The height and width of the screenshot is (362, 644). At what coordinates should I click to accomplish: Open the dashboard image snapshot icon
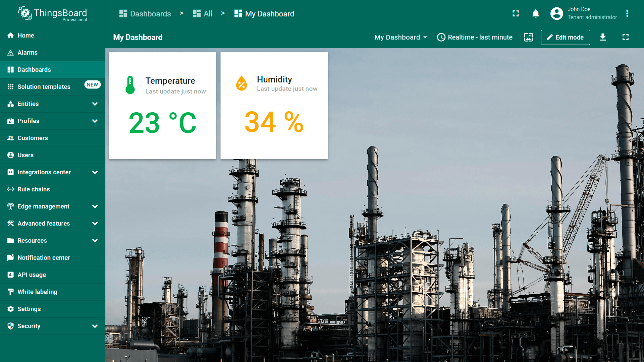[x=528, y=37]
